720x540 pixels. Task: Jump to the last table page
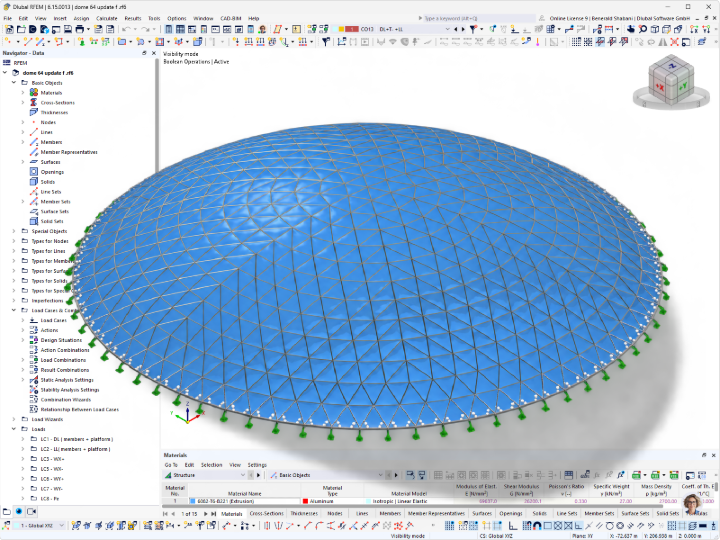point(214,514)
